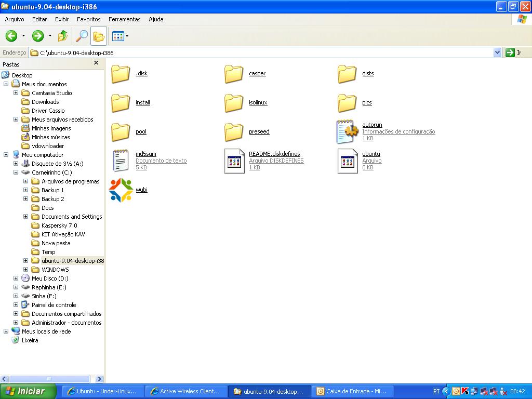Open the Arquivo menu

coord(14,19)
